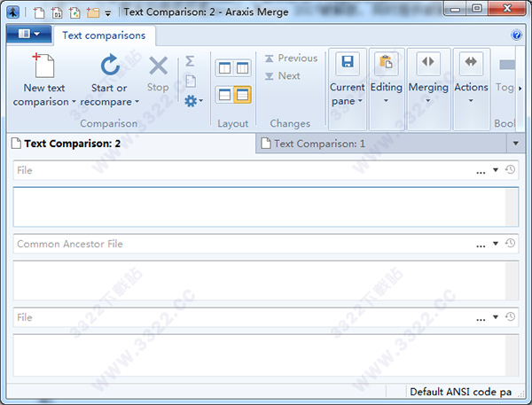The height and width of the screenshot is (405, 532).
Task: Click the Stop comparison button
Action: [x=158, y=74]
